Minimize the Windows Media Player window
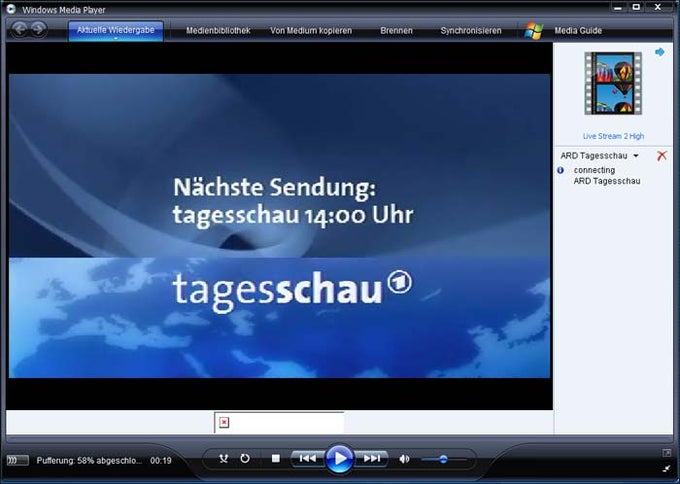The height and width of the screenshot is (484, 680). point(618,7)
